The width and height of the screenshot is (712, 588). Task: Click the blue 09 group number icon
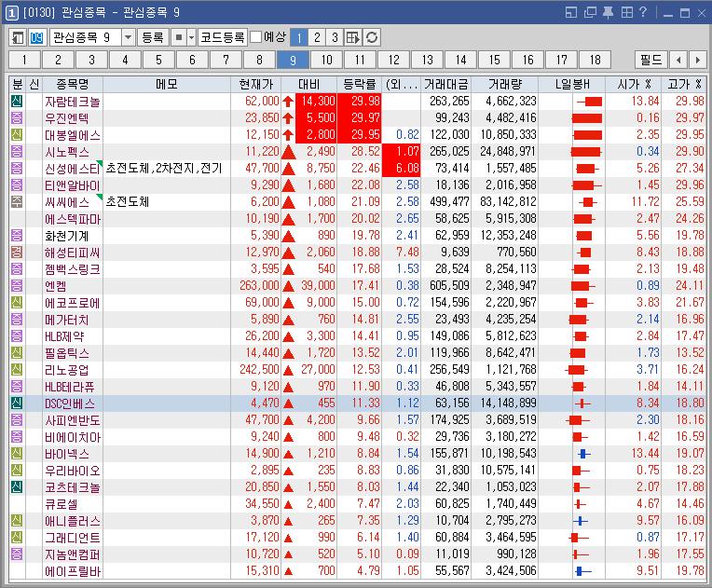(x=36, y=37)
